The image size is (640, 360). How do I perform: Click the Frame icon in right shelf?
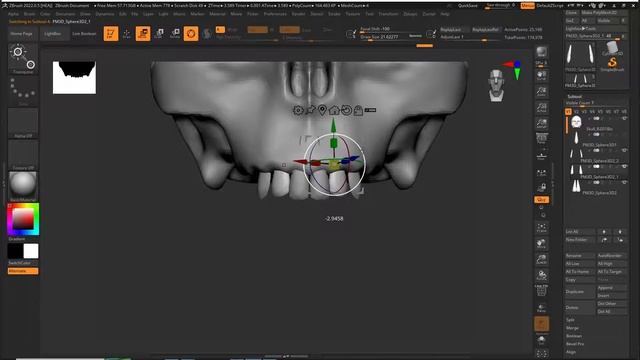click(542, 228)
